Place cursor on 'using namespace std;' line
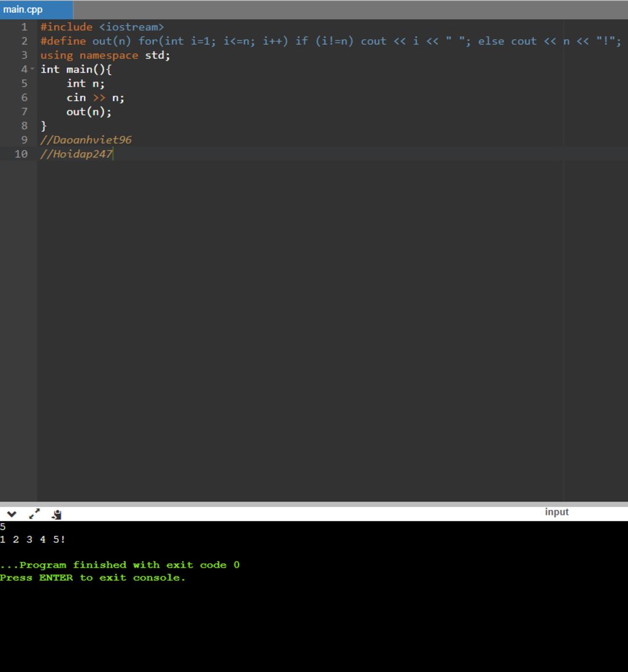 (x=105, y=55)
